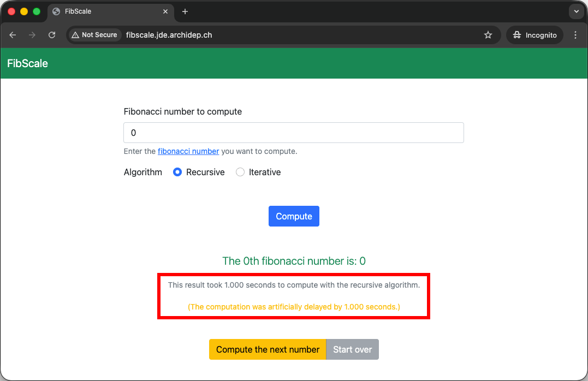Viewport: 588px width, 381px height.
Task: Click the FibScale brand in navbar
Action: 27,63
